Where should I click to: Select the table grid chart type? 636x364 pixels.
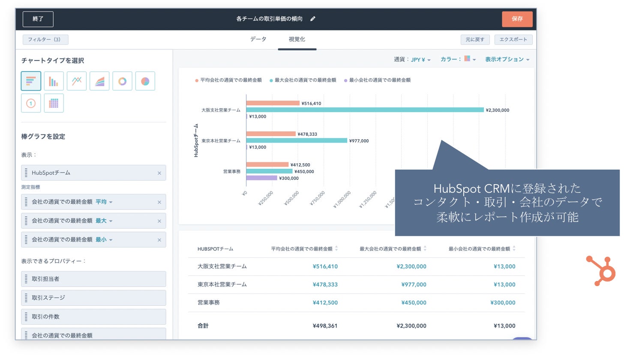[x=54, y=103]
